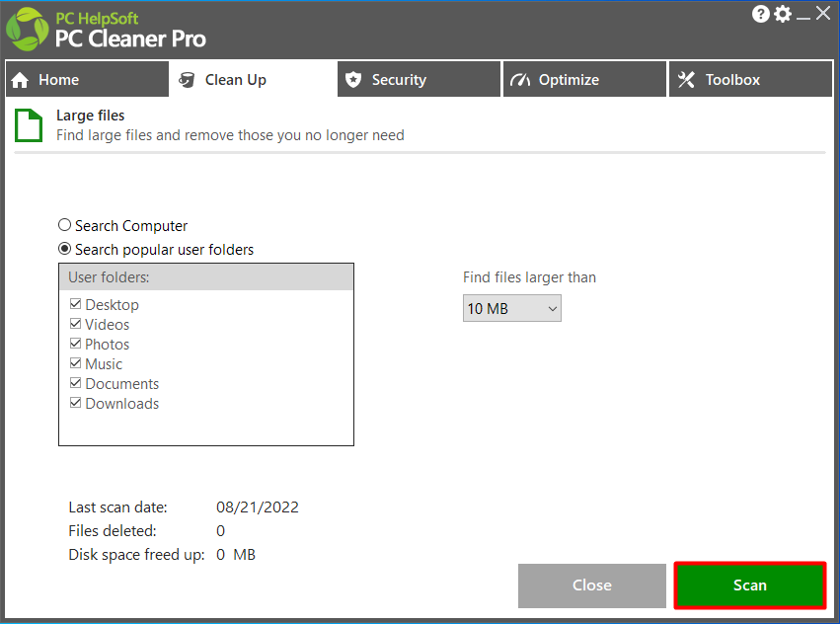
Task: Click the Optimize gauge icon
Action: coord(519,79)
